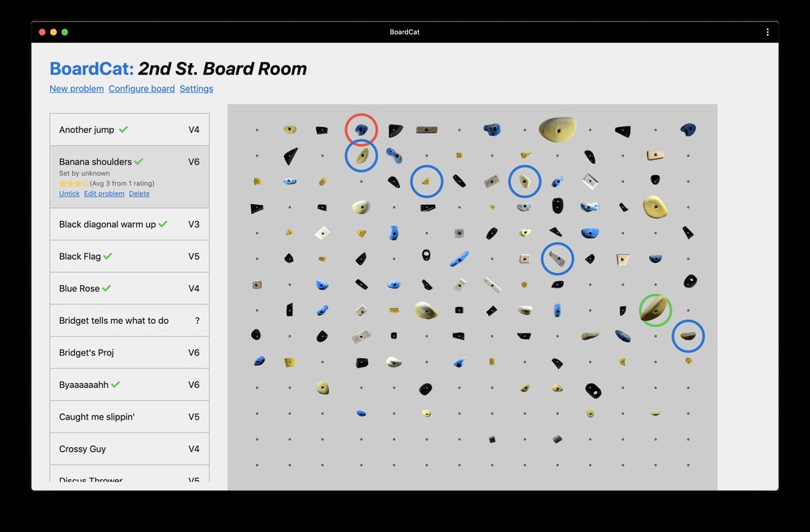Open the three-dot menu in the title bar
Viewport: 810px width, 532px height.
click(767, 32)
